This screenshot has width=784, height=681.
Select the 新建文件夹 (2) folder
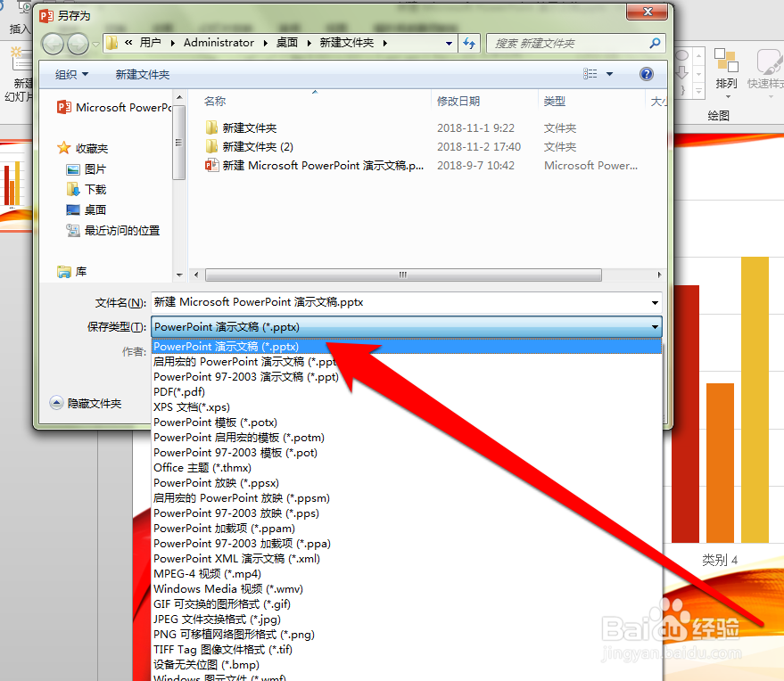[249, 146]
